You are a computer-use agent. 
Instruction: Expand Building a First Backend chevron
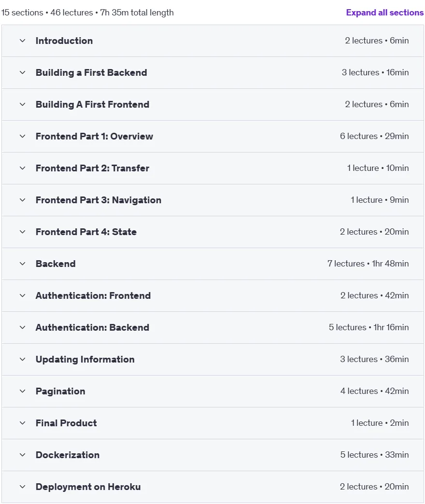[x=23, y=72]
